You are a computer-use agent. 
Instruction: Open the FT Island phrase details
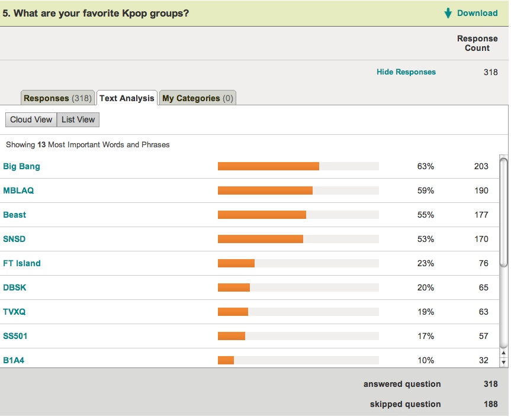coord(22,263)
